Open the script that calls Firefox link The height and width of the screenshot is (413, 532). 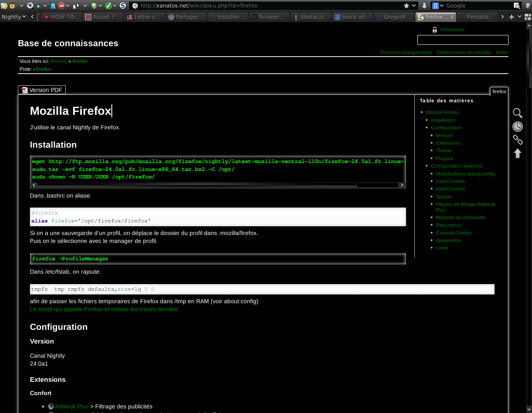coord(104,309)
